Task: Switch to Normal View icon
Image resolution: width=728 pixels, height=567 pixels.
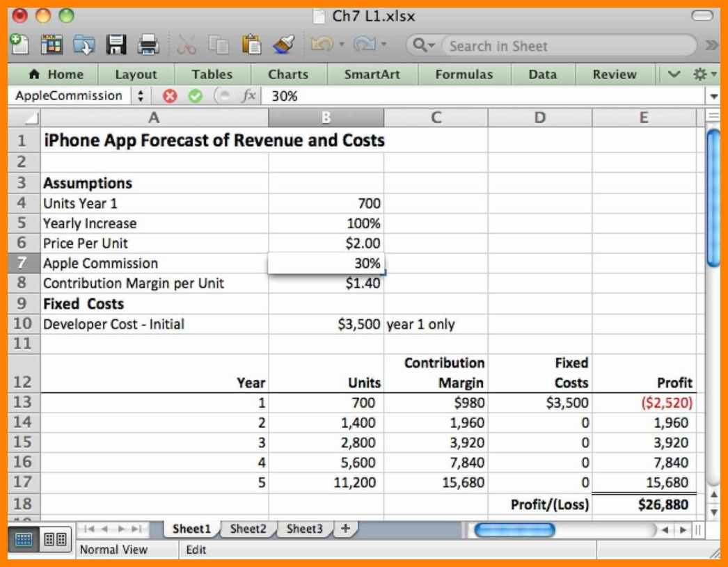Action: (x=23, y=540)
